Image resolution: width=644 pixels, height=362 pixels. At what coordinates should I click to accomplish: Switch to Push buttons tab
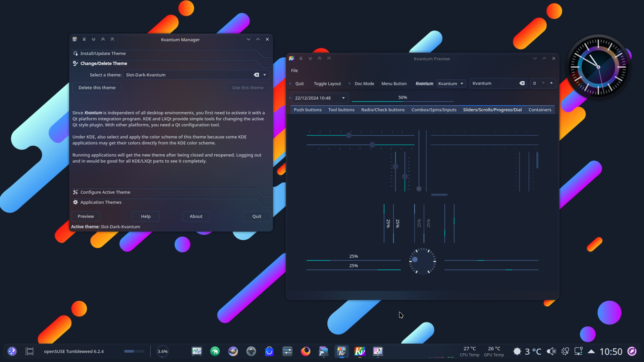(308, 110)
